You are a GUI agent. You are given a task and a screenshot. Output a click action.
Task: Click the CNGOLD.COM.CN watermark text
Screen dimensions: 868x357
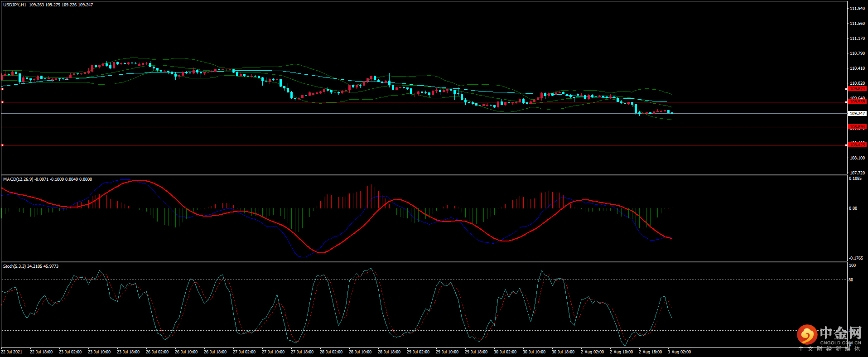point(840,343)
